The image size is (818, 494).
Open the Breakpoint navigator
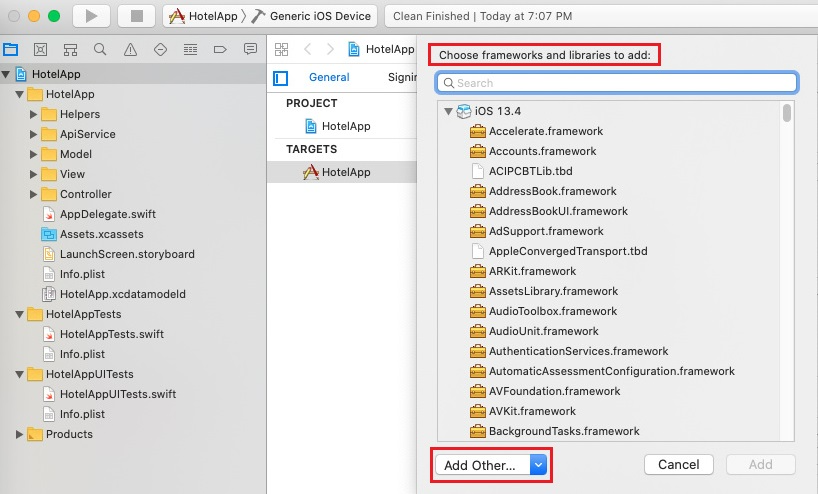220,50
